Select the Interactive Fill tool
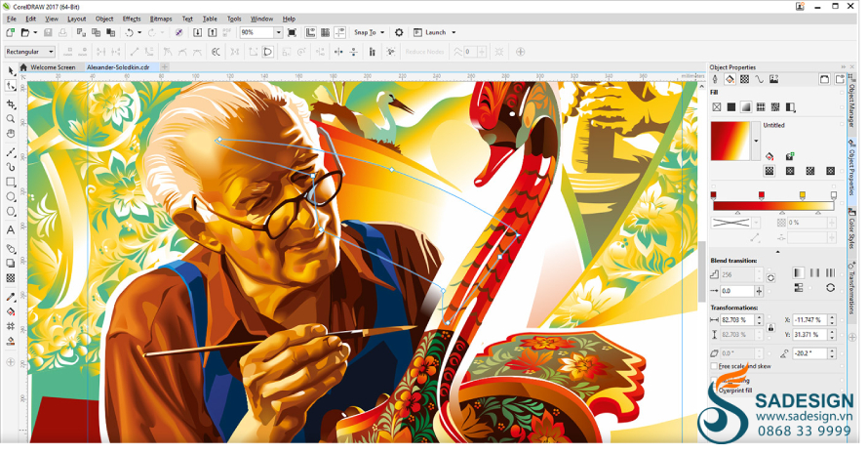Viewport: 868px width, 454px height. coord(11,312)
